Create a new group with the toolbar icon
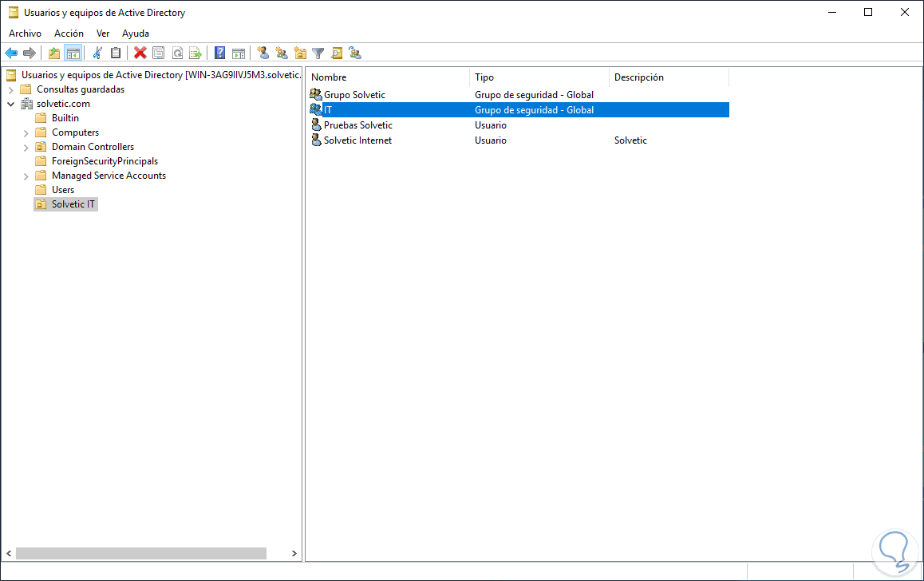Image resolution: width=924 pixels, height=581 pixels. 282,53
